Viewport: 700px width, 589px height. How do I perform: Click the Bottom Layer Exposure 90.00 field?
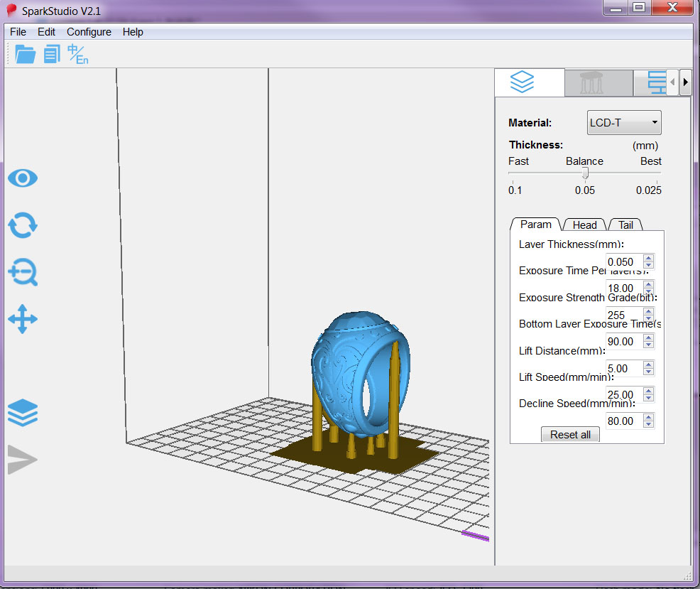coord(623,342)
